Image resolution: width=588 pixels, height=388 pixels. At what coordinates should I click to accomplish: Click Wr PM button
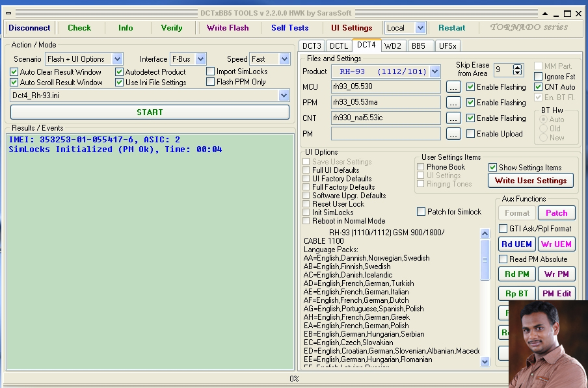point(557,274)
